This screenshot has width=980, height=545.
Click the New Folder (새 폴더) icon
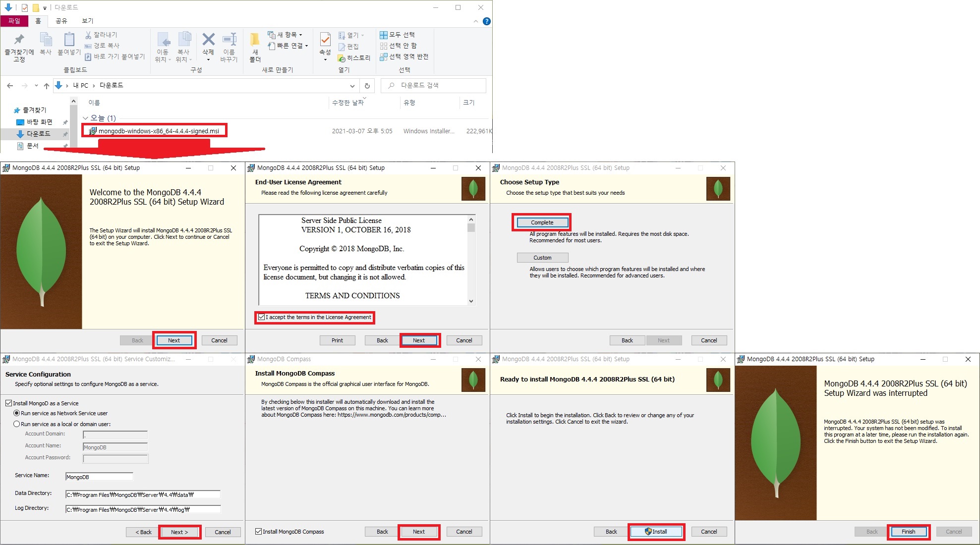(255, 40)
